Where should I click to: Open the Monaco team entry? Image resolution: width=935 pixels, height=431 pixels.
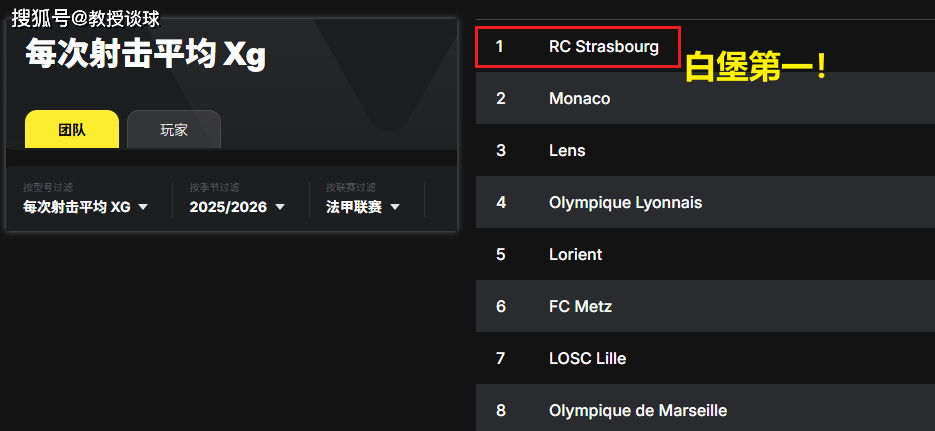(579, 99)
